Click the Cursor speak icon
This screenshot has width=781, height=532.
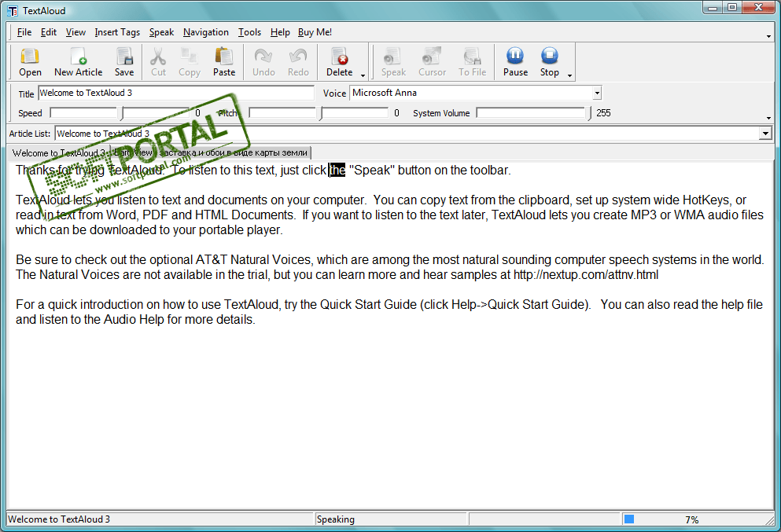[432, 62]
